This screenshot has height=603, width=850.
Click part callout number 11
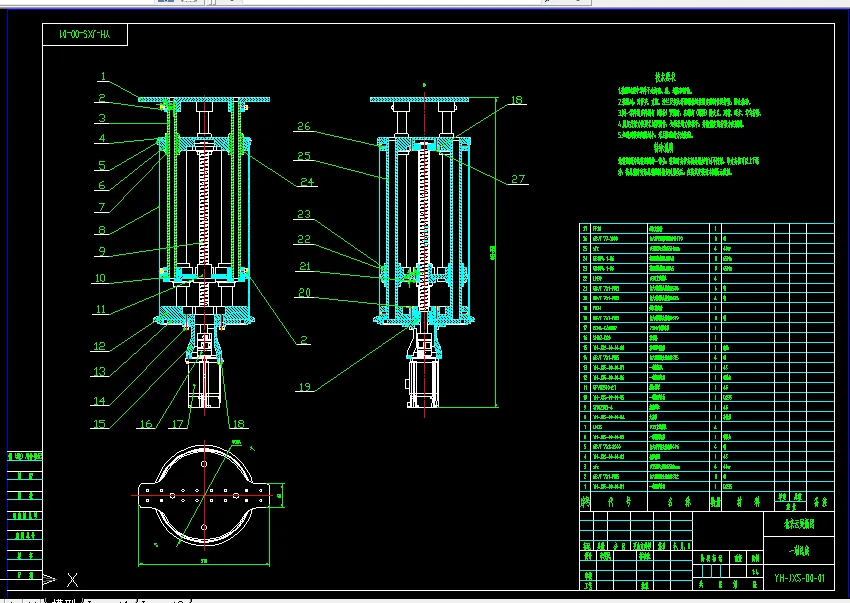[x=101, y=309]
